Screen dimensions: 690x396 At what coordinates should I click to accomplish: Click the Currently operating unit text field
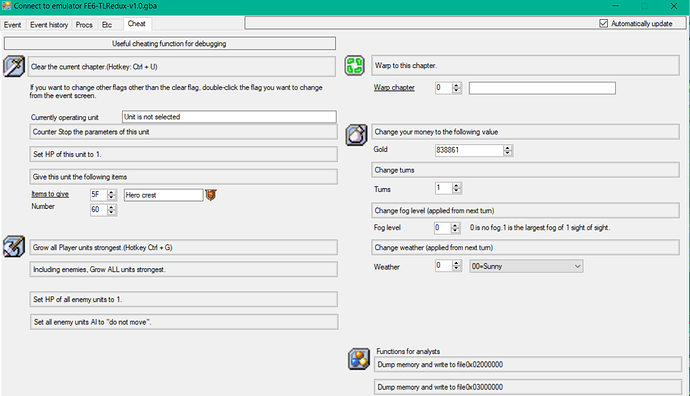tap(229, 117)
